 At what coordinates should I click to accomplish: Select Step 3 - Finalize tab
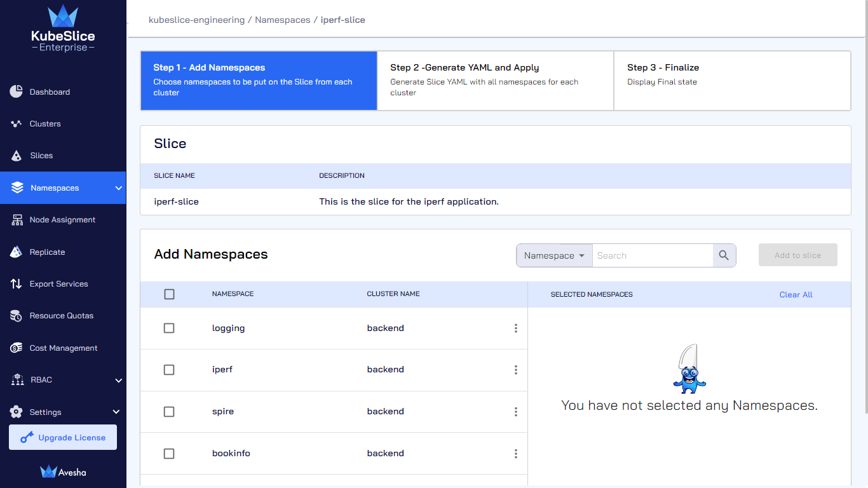732,81
